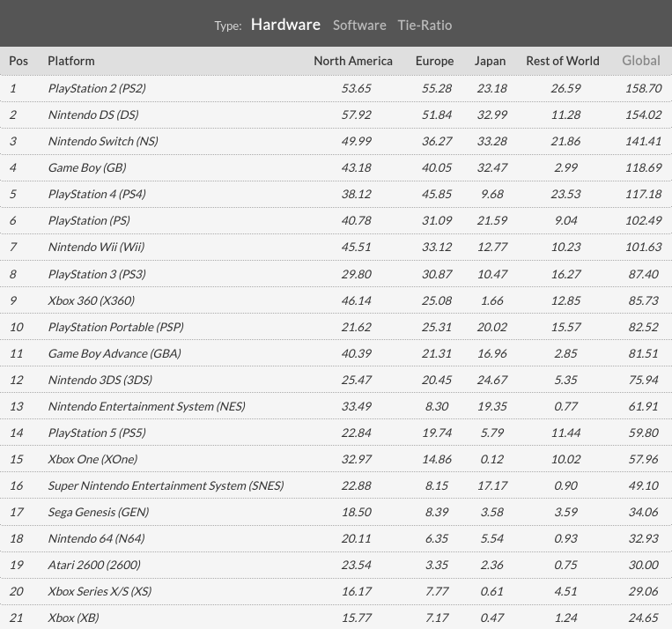The height and width of the screenshot is (629, 672).
Task: Click PS2 Europe value 55.28
Action: [437, 88]
